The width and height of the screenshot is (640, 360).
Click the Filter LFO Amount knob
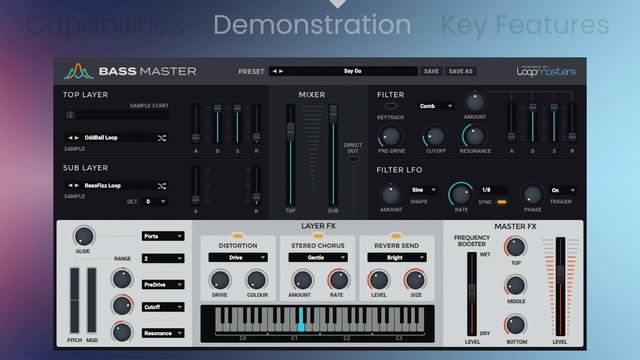pos(391,194)
